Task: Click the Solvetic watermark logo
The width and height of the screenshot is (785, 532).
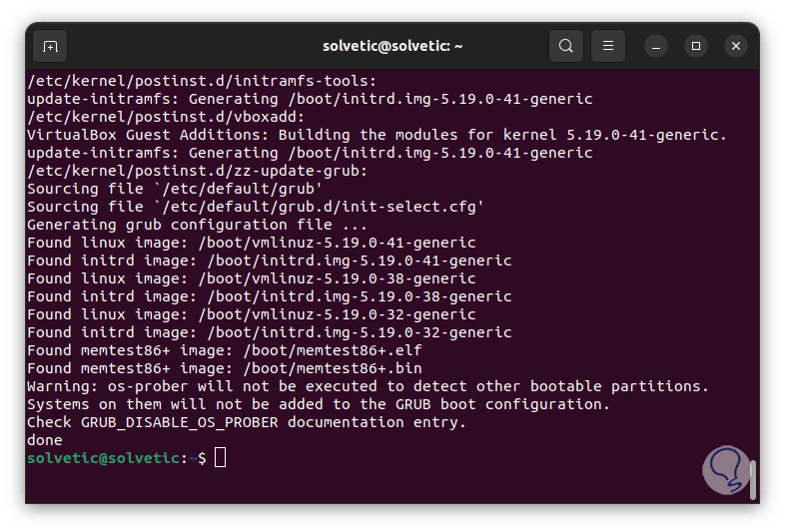Action: point(726,466)
